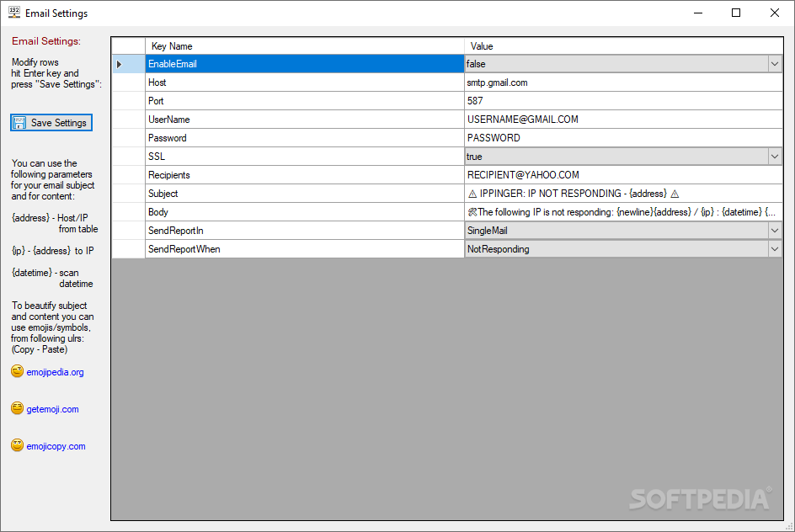Viewport: 795px width, 532px height.
Task: Select the UserName key name cell
Action: [305, 120]
